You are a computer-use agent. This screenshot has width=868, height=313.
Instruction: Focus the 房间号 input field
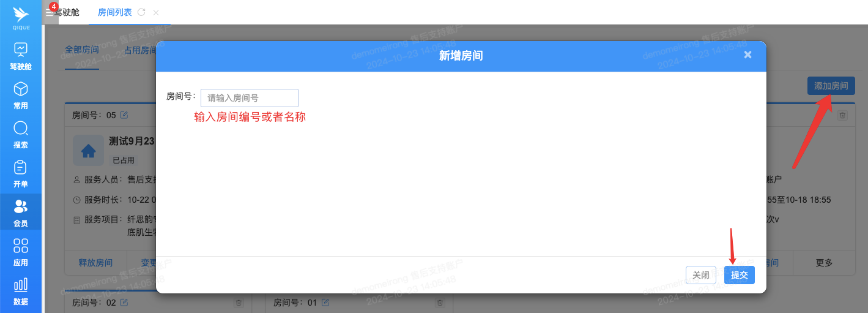coord(249,98)
